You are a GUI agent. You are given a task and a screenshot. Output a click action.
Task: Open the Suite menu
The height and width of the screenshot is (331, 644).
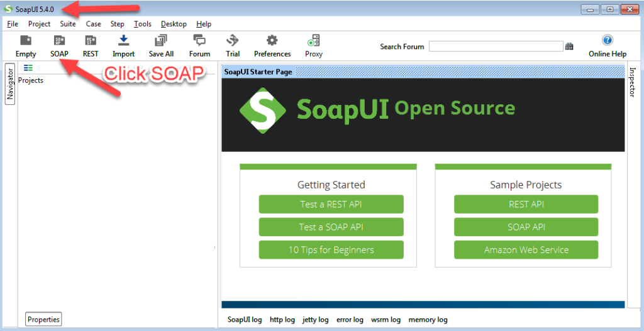68,24
